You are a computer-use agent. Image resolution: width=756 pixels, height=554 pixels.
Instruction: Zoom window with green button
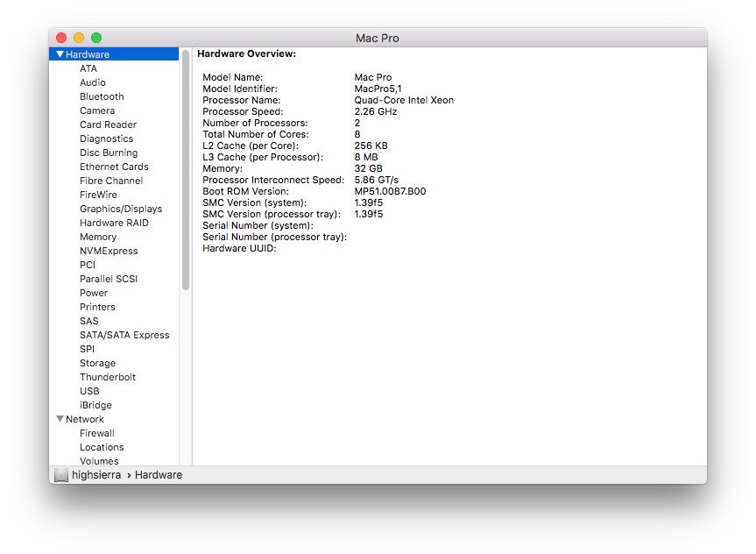pyautogui.click(x=96, y=38)
